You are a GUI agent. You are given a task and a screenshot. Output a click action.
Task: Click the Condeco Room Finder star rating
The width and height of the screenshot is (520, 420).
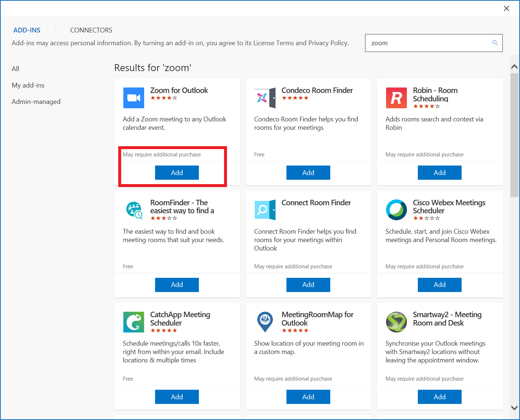(295, 98)
